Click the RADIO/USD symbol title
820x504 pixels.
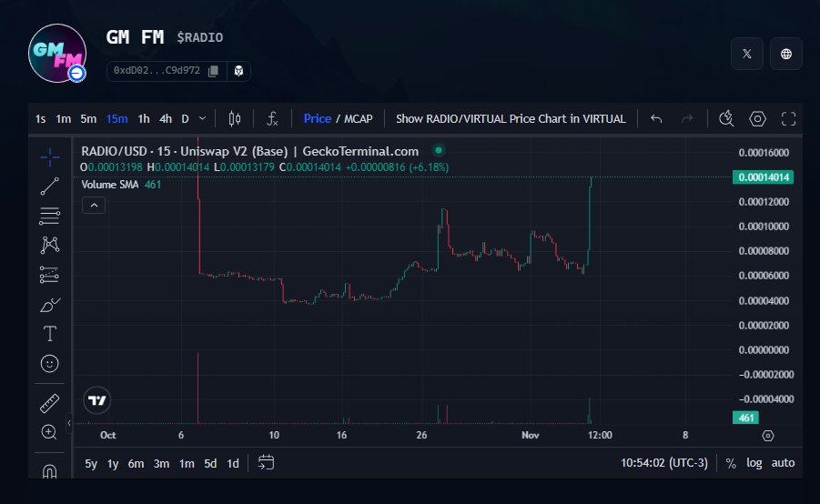tap(114, 151)
